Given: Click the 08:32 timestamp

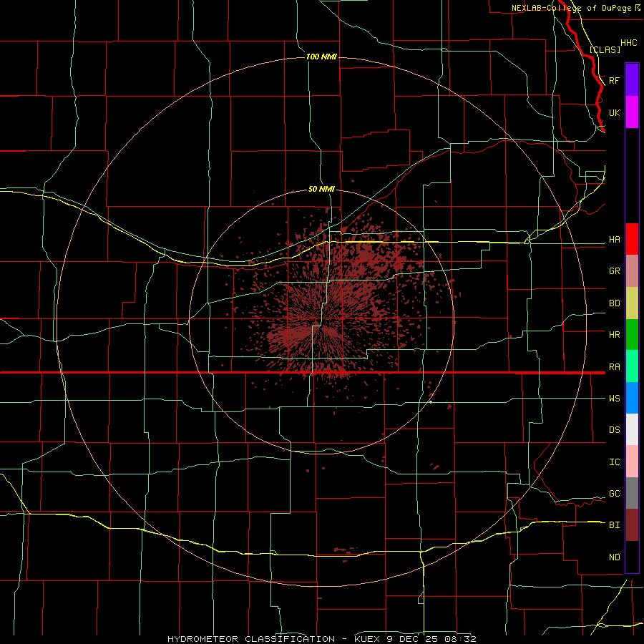Looking at the screenshot, I should (460, 639).
